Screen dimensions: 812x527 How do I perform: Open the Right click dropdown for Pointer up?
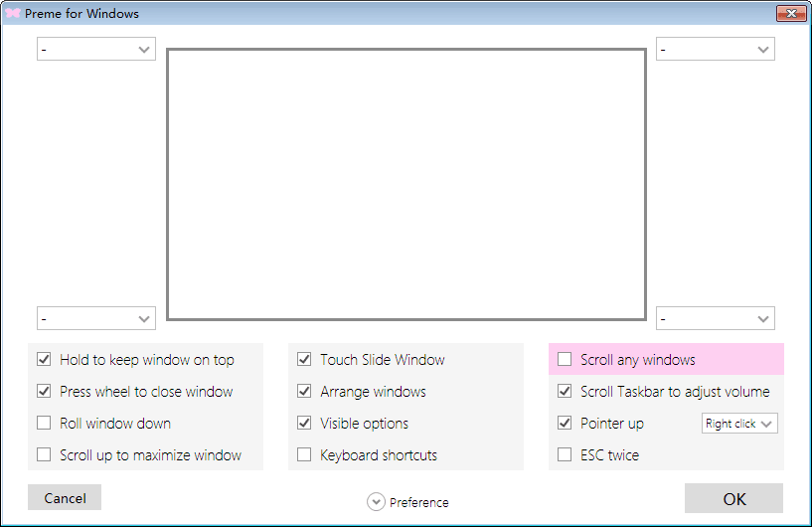739,424
